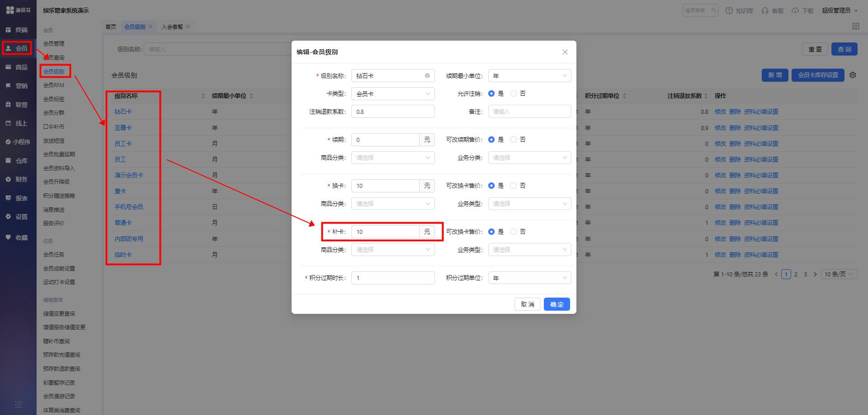868x415 pixels.
Task: Focus the 补卡 price input
Action: coord(385,232)
